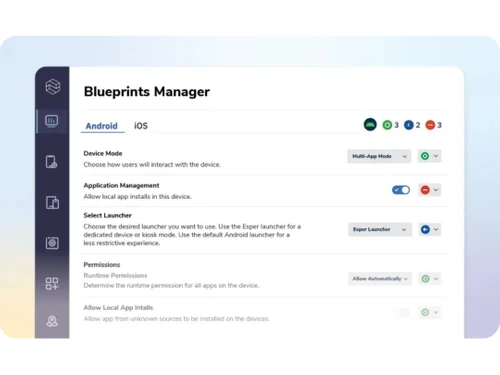Screen dimensions: 500x375
Task: Expand the chevron next to the Allow Local App Installs status
Action: click(436, 312)
